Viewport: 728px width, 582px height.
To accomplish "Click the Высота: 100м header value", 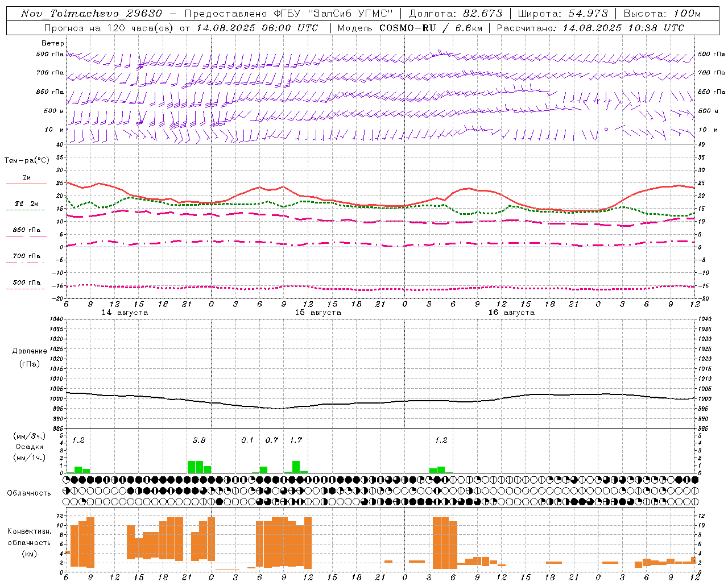I will [x=662, y=14].
